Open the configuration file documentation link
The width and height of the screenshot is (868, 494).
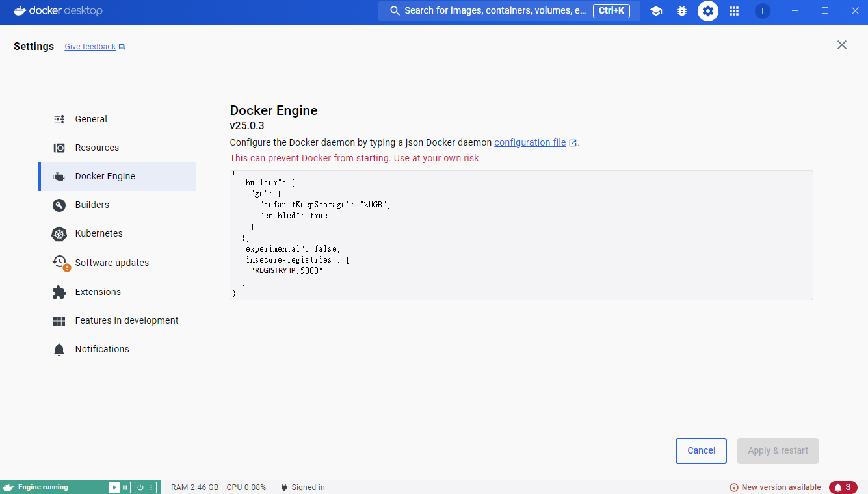coord(530,142)
